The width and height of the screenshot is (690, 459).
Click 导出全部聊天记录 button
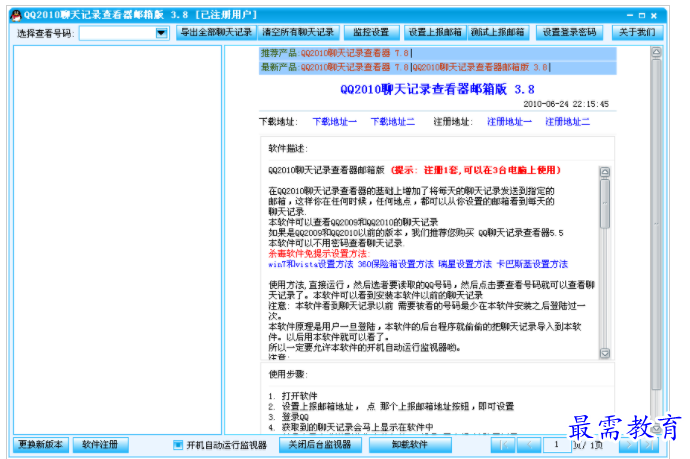point(216,32)
